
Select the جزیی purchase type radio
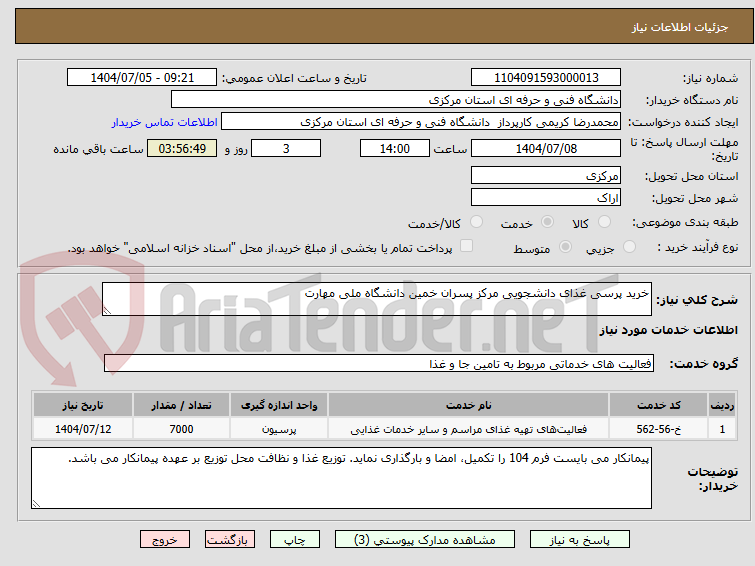[629, 247]
